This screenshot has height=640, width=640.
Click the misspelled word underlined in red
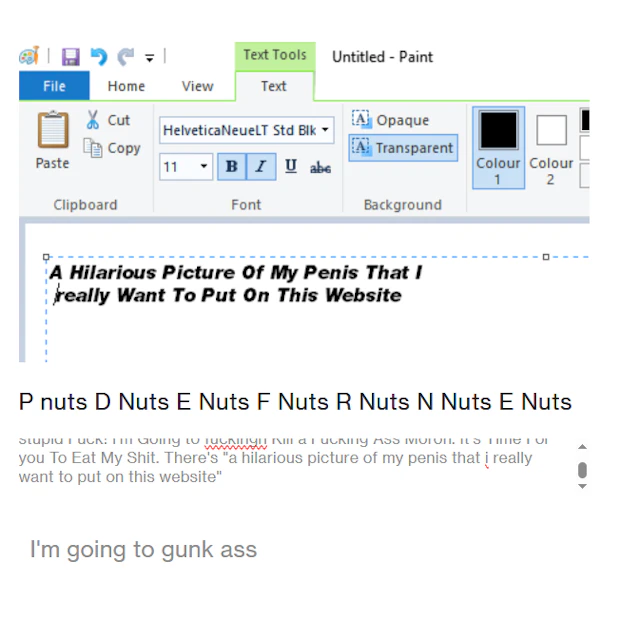click(236, 440)
